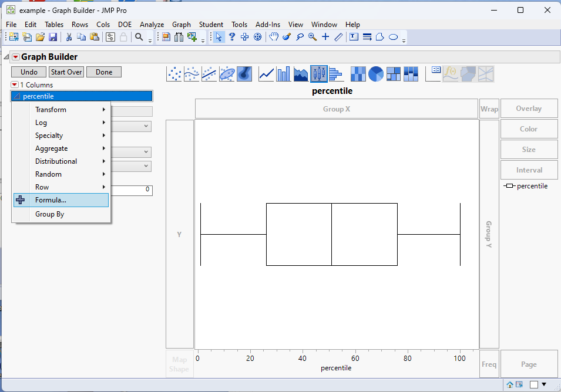
Task: Select the Crosshairs plus tool
Action: pos(325,37)
